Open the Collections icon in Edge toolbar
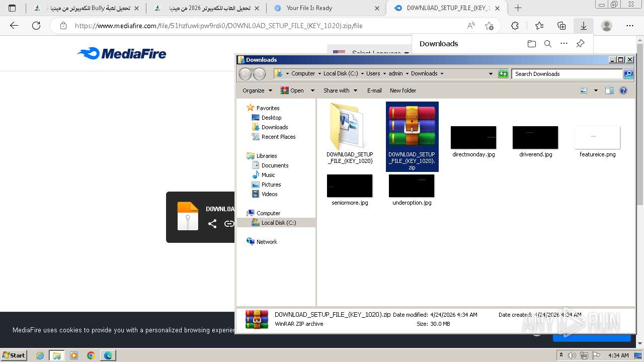Viewport: 644px width, 362px height. (x=561, y=26)
